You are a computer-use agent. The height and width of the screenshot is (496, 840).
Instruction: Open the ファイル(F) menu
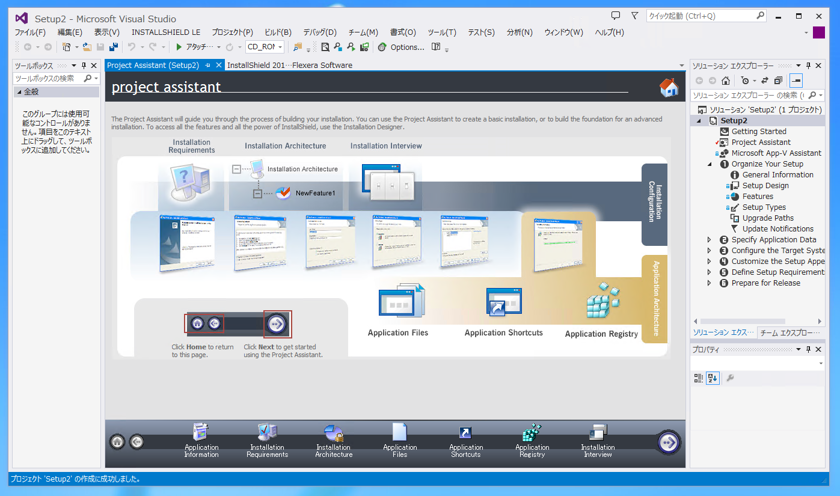tap(30, 32)
